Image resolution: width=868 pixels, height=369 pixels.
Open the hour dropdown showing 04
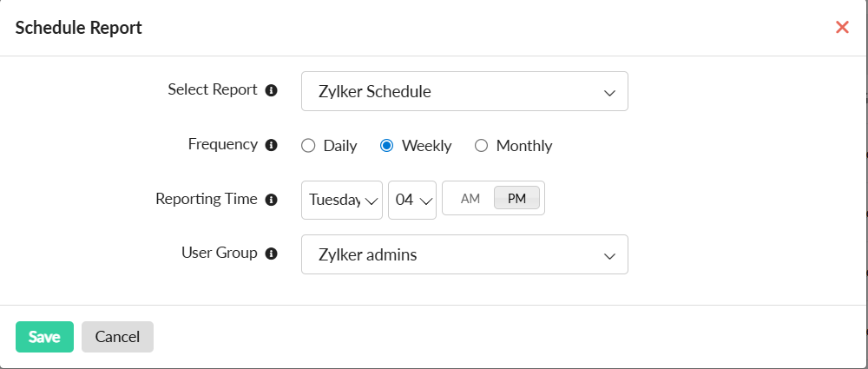click(413, 200)
